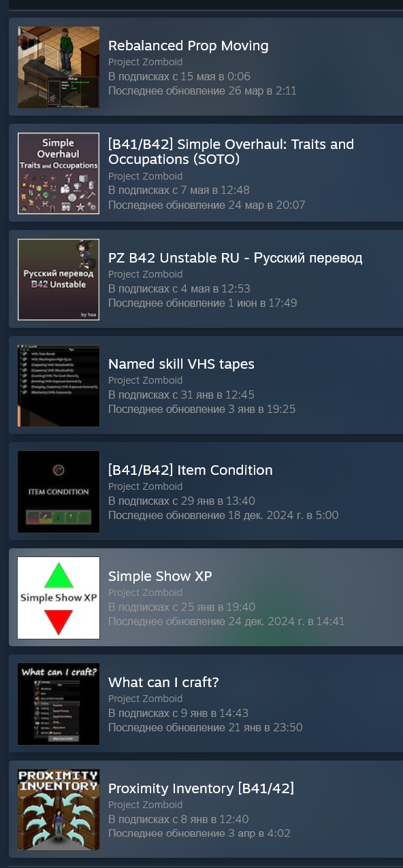The width and height of the screenshot is (403, 868).
Task: Open the Simple Show XP arrows thumbnail
Action: [x=59, y=598]
